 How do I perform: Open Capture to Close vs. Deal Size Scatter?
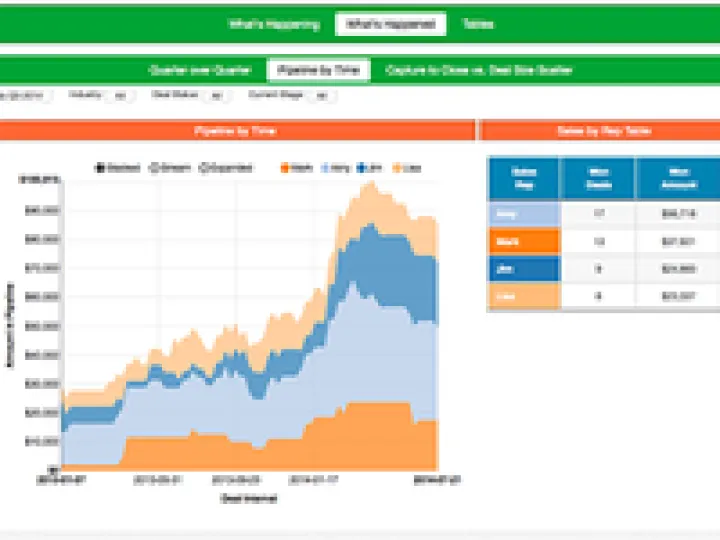478,70
